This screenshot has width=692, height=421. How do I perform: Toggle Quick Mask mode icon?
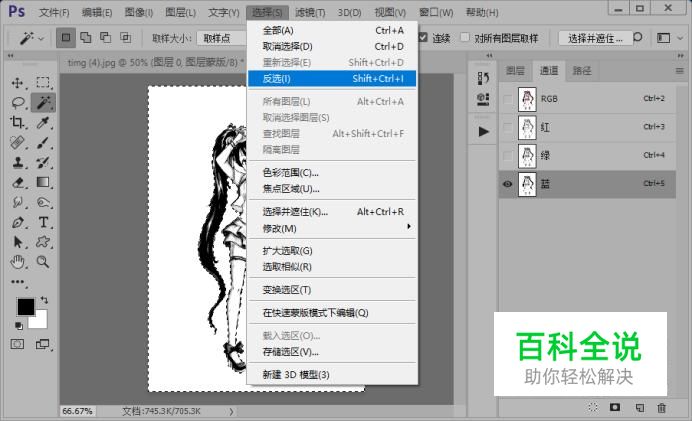pos(18,344)
